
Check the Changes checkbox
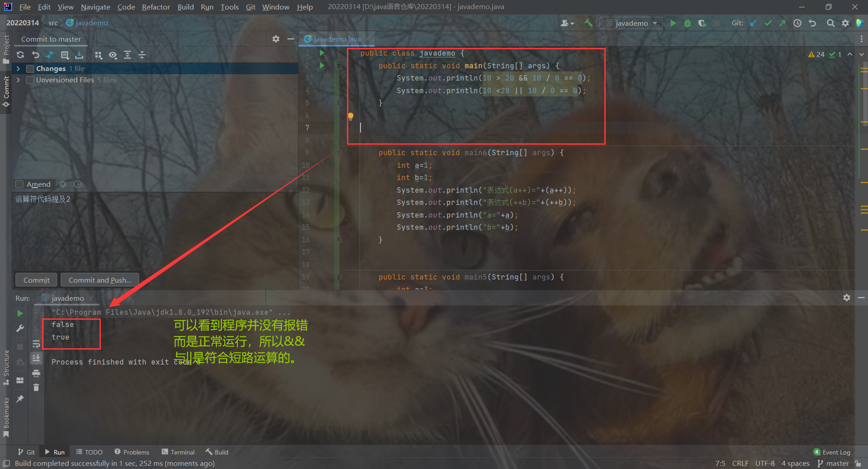(x=30, y=69)
